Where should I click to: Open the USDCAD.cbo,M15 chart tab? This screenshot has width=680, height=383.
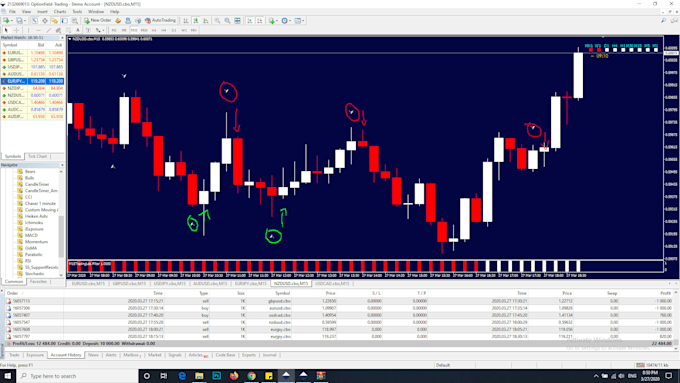tap(332, 283)
